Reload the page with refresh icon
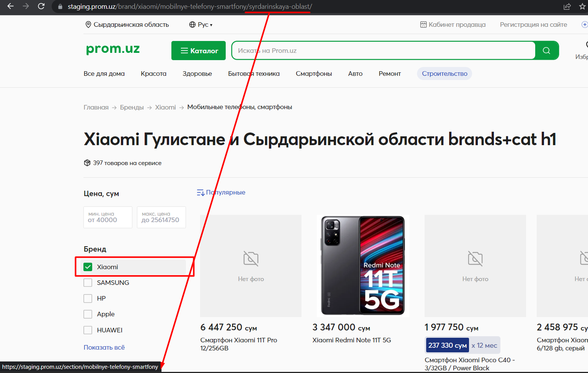Image resolution: width=588 pixels, height=373 pixels. click(x=41, y=6)
